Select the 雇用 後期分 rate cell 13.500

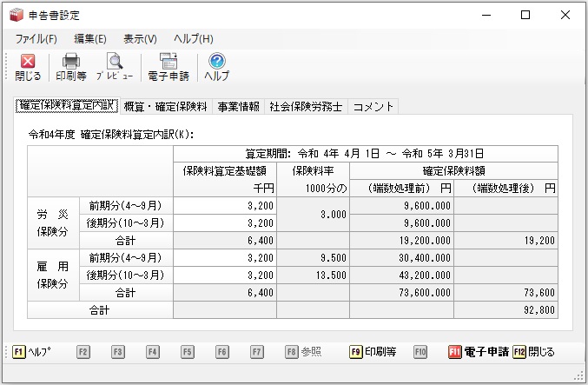click(314, 275)
